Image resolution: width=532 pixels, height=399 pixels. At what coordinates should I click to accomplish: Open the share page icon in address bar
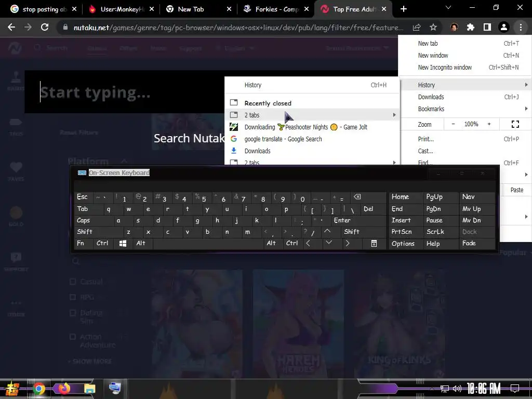coord(417,27)
